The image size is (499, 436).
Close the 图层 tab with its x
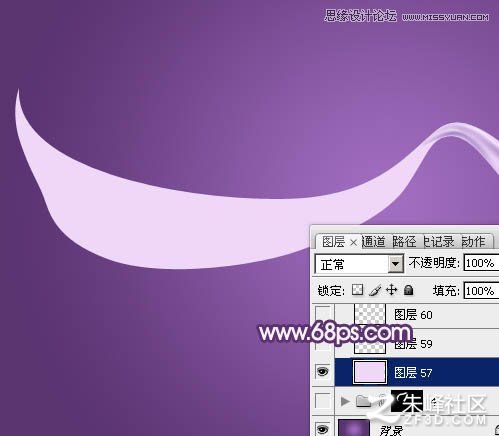[354, 243]
